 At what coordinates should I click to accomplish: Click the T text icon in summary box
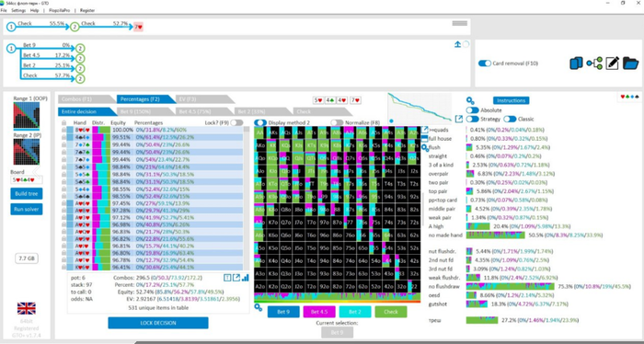pos(227,278)
